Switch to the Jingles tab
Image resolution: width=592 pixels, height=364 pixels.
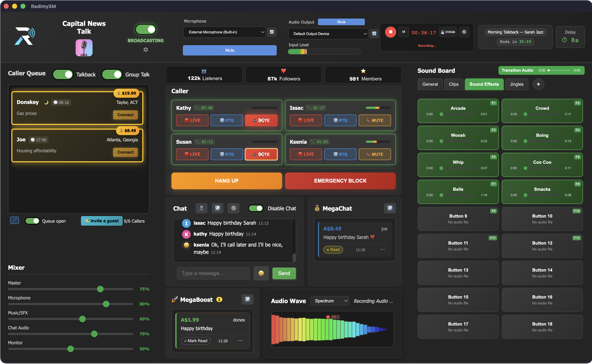(x=516, y=84)
